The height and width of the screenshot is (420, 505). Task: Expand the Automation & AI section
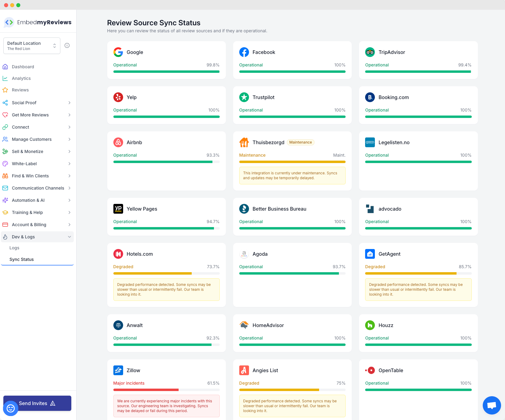(x=37, y=200)
